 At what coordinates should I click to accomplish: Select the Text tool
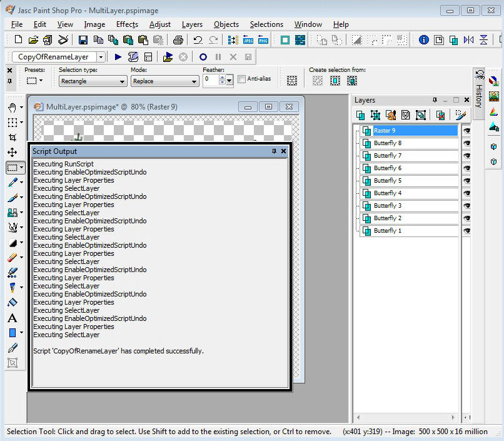[12, 318]
